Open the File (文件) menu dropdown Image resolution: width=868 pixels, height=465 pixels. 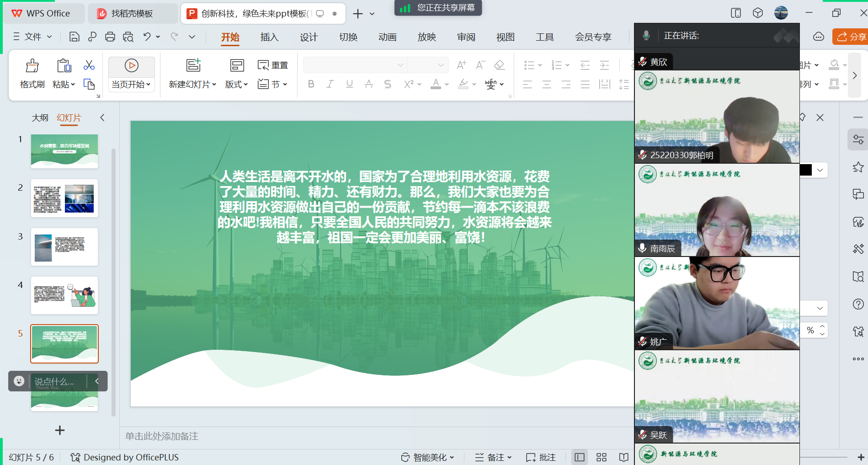click(32, 37)
